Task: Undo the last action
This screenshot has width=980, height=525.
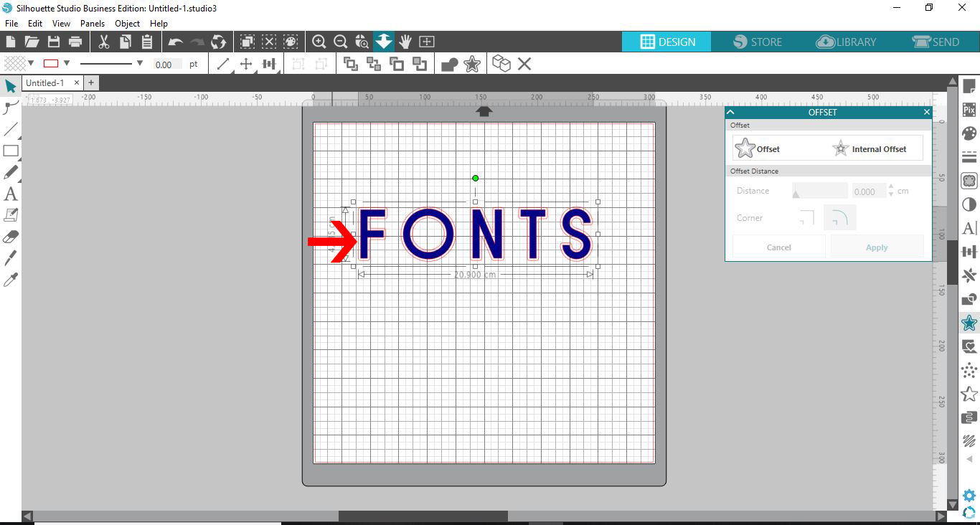Action: point(175,42)
